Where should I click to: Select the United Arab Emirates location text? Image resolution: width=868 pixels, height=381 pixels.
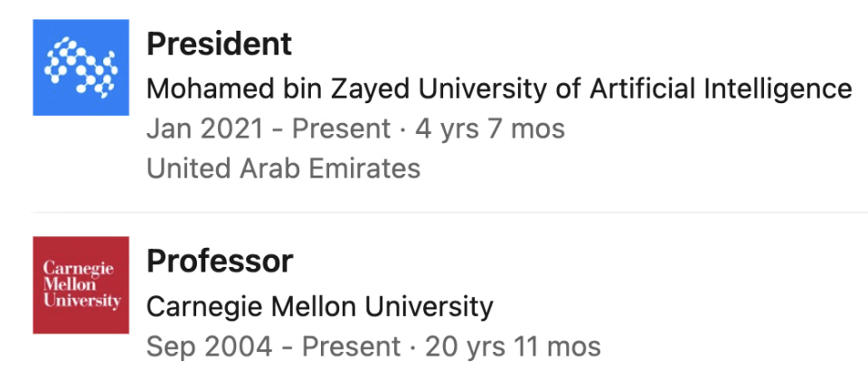(x=283, y=168)
